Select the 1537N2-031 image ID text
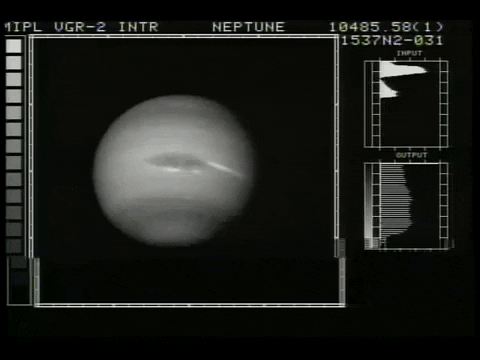Image resolution: width=480 pixels, height=360 pixels. [392, 40]
